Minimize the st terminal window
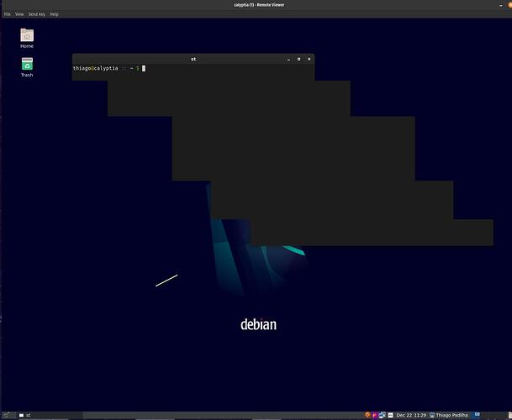The height and width of the screenshot is (420, 512). [288, 59]
